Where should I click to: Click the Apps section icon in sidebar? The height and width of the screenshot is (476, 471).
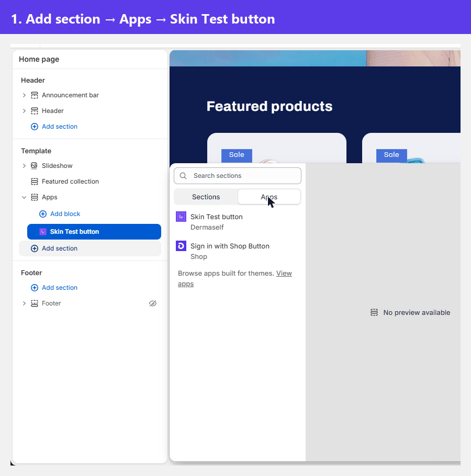(35, 197)
